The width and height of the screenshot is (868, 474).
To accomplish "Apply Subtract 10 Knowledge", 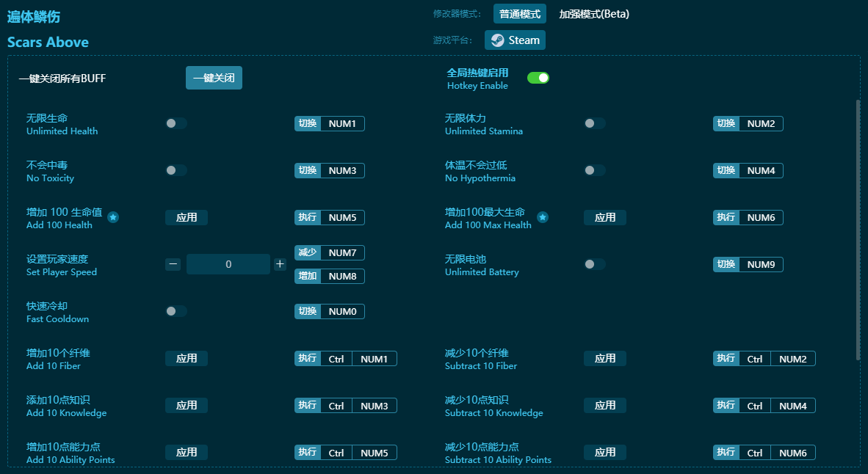I will coord(605,406).
